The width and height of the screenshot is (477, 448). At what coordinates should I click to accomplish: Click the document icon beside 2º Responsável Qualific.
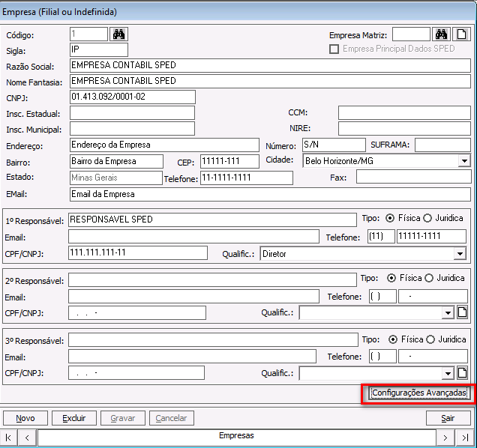click(x=462, y=312)
